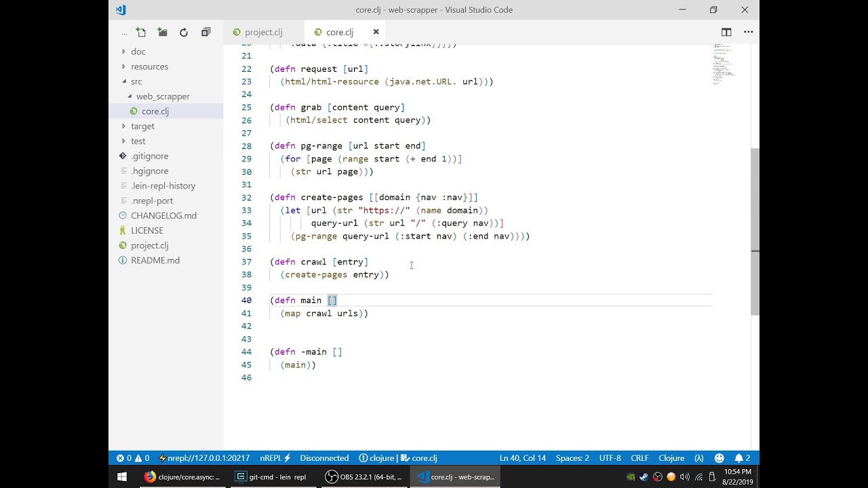Click 'pg-range' in the defn on line 28
868x488 pixels.
click(x=321, y=146)
